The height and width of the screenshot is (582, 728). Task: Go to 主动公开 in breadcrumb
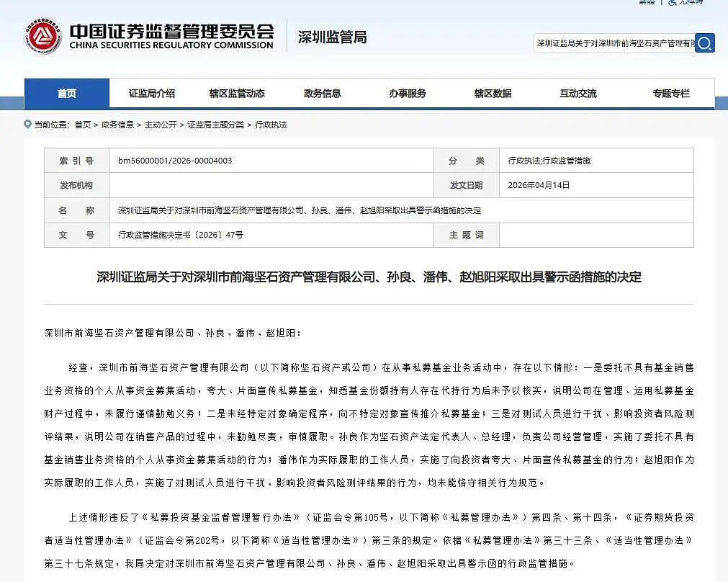click(161, 125)
